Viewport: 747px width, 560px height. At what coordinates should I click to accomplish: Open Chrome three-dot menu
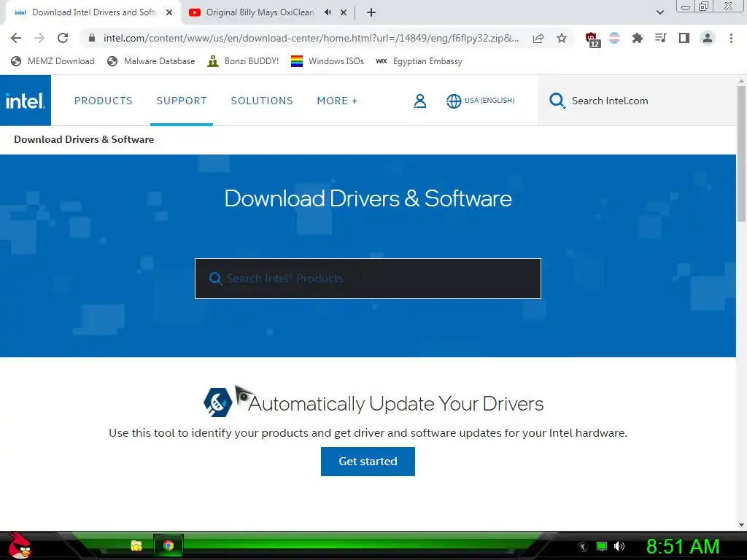731,38
